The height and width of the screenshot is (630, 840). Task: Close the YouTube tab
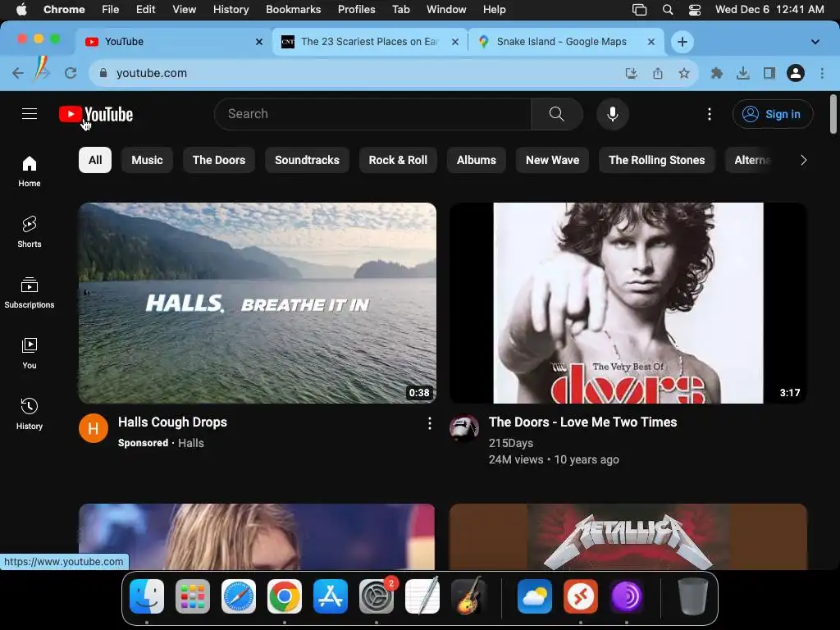point(258,42)
